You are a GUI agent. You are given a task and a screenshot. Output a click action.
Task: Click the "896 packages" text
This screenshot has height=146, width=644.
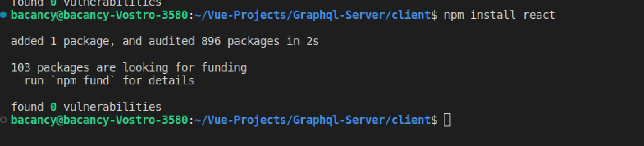(x=240, y=41)
